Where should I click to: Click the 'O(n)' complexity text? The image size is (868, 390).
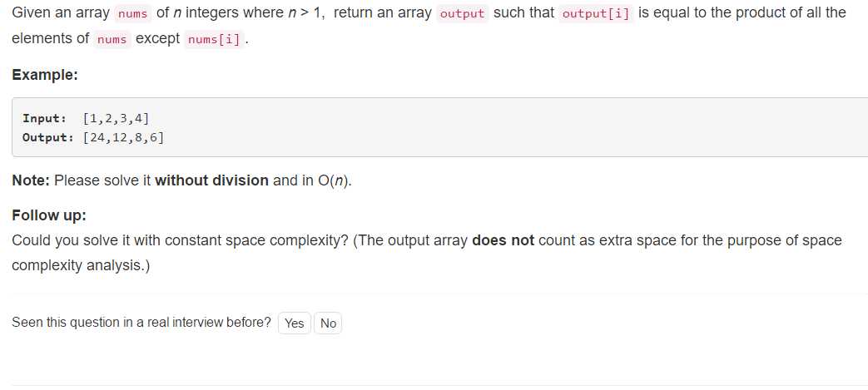click(335, 181)
